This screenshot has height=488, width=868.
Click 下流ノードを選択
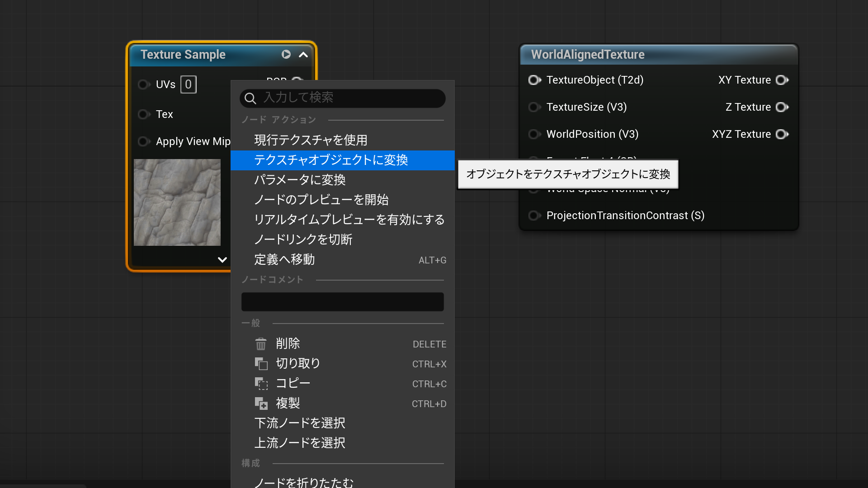click(x=300, y=423)
